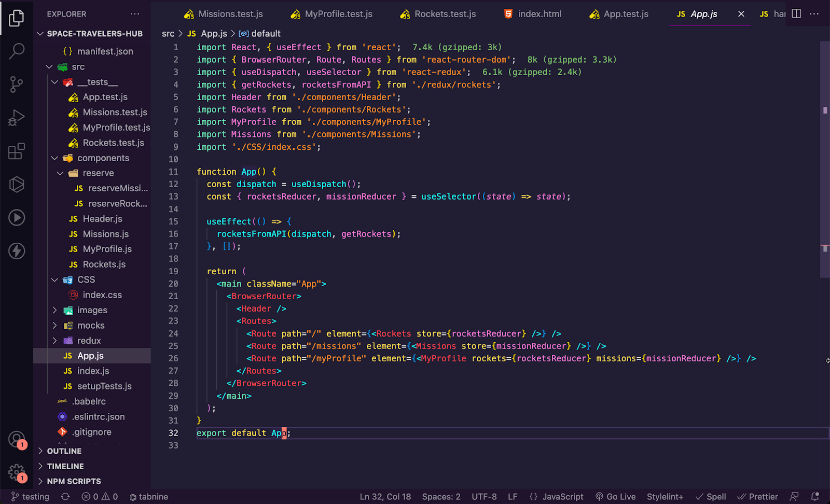830x504 pixels.
Task: Switch to the index.html tab
Action: point(539,14)
